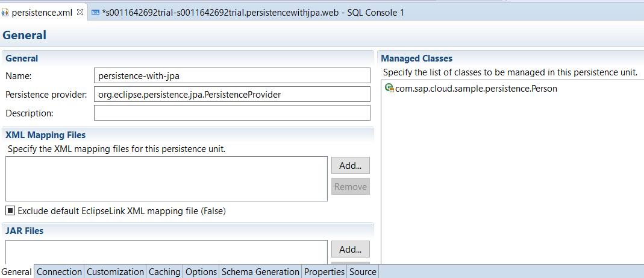This screenshot has height=278, width=644.
Task: Activate the SQL Console 1 editor tab
Action: click(253, 13)
